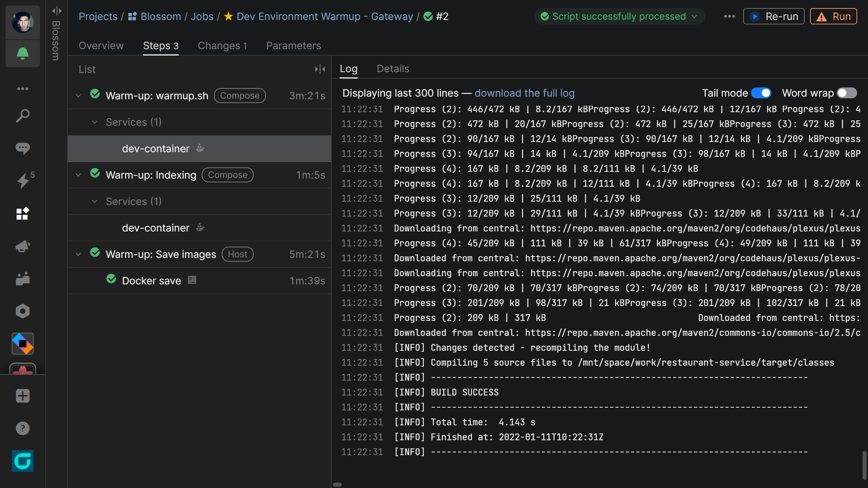Viewport: 868px width, 488px height.
Task: Click the plus add icon in sidebar
Action: pos(23,396)
